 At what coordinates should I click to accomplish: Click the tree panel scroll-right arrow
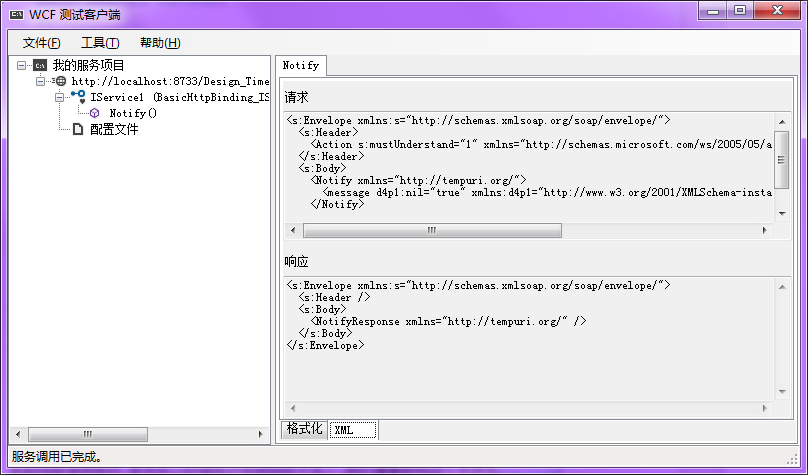point(261,434)
